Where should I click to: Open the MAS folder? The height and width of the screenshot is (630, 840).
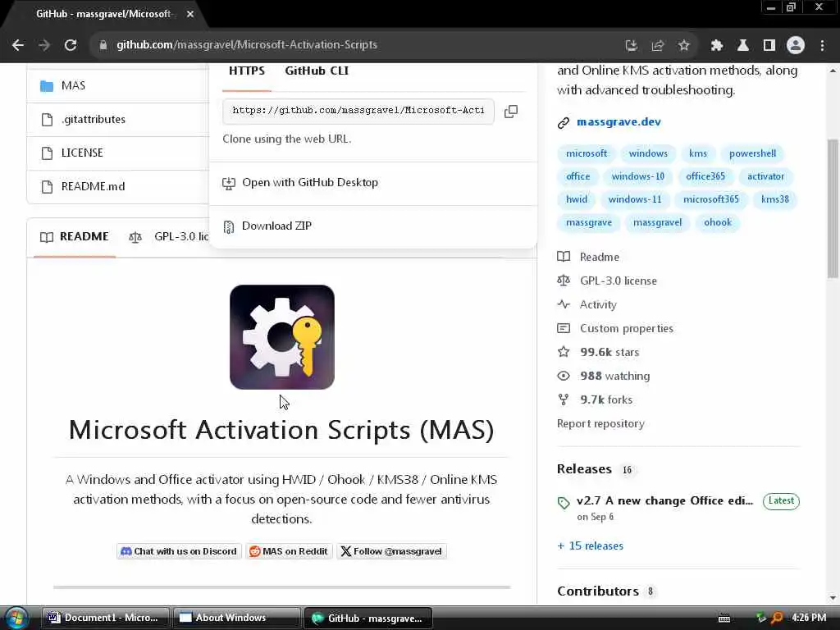click(73, 85)
